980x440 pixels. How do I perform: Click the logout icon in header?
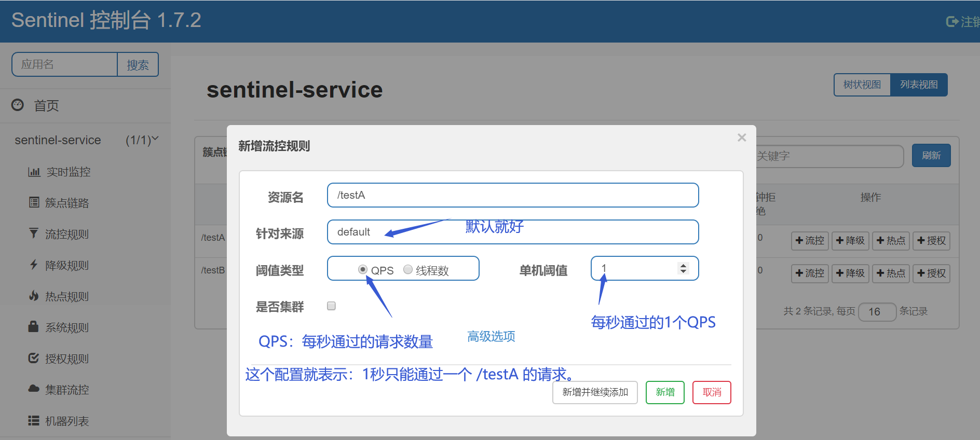pos(952,21)
